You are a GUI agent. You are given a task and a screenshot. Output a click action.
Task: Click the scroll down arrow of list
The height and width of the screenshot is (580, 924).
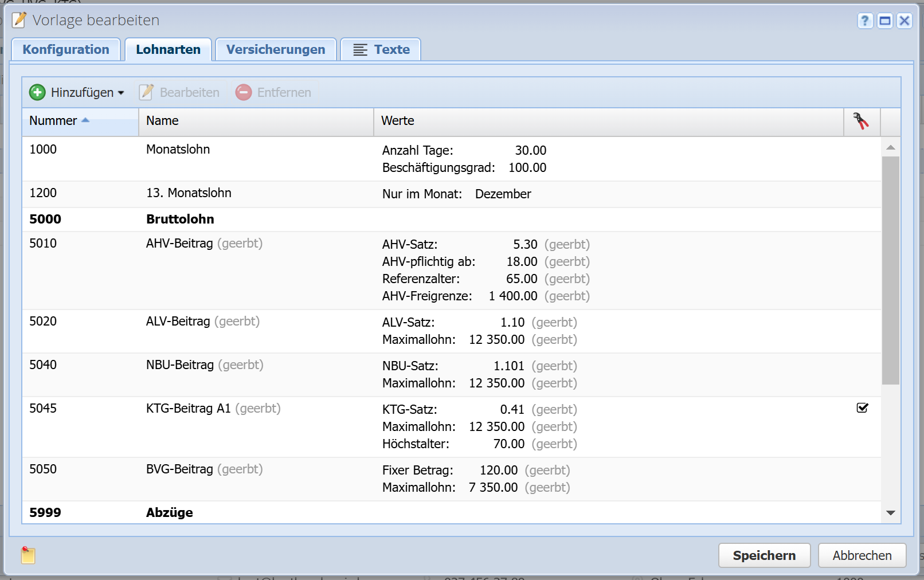(x=890, y=513)
